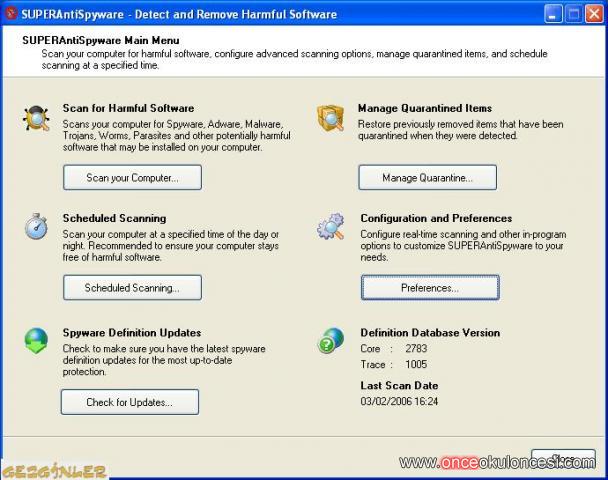Check for Updates now
The width and height of the screenshot is (608, 480).
pyautogui.click(x=130, y=402)
